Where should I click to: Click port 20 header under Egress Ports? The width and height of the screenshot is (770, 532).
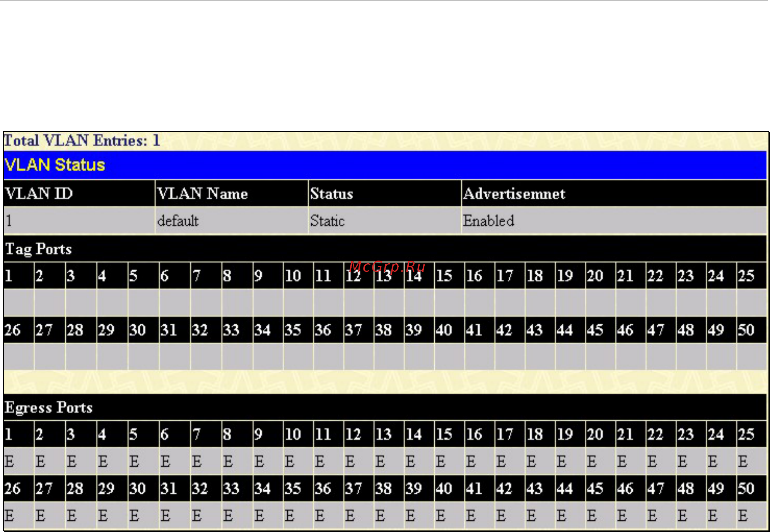point(600,434)
